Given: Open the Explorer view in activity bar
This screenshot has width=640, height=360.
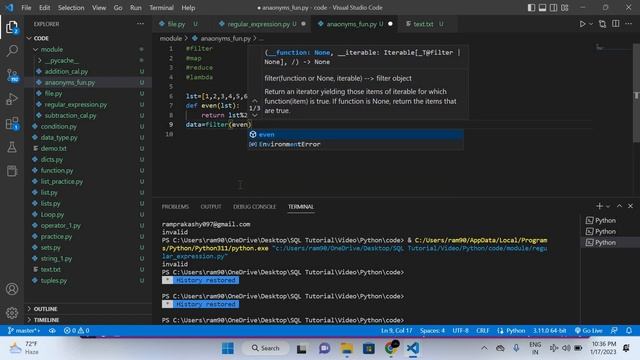Looking at the screenshot, I should [x=12, y=28].
